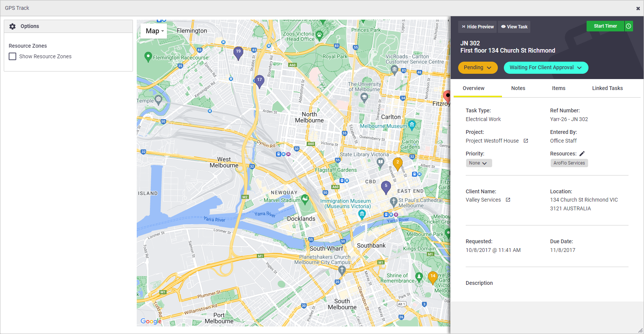Click the orange map marker numbered 2
The image size is (644, 334).
(x=397, y=164)
